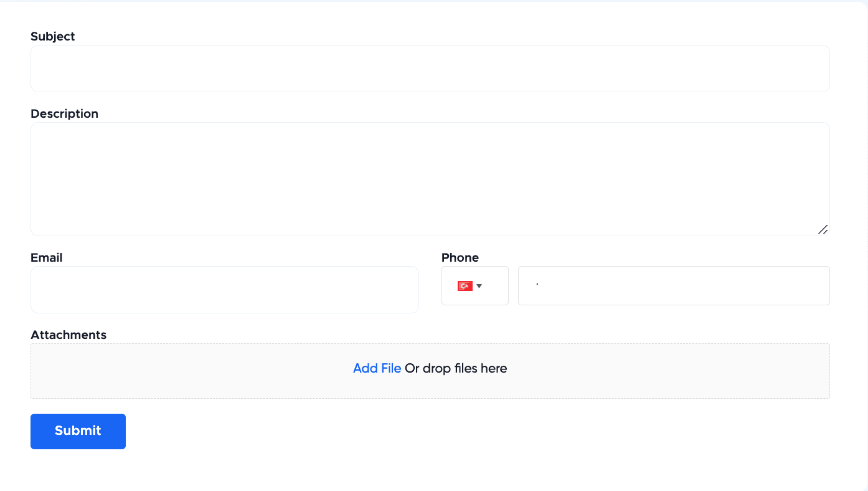Viewport: 868px width, 491px height.
Task: Click the Subject label text
Action: [x=52, y=36]
